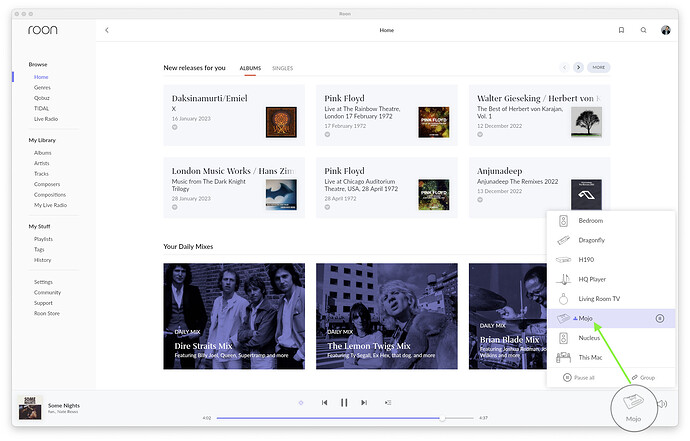Select the Dragonfly zone
Viewport: 690px width, 441px height.
coord(611,240)
